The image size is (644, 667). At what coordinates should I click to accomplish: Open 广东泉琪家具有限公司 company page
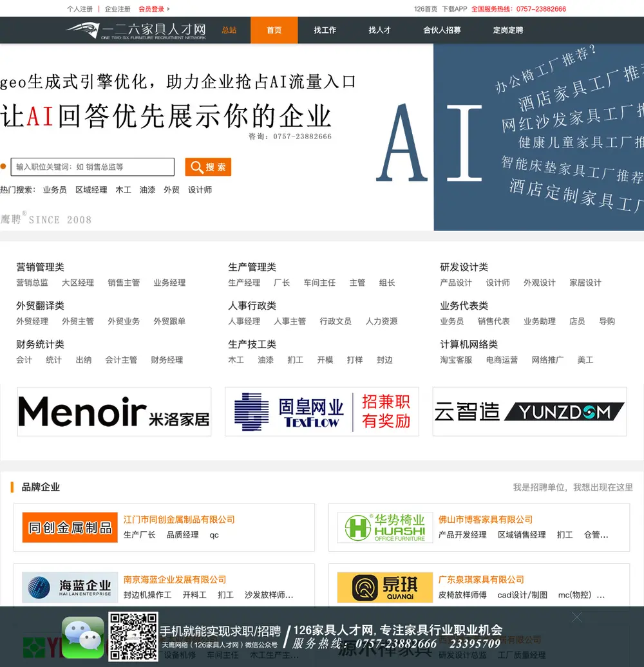coord(481,579)
